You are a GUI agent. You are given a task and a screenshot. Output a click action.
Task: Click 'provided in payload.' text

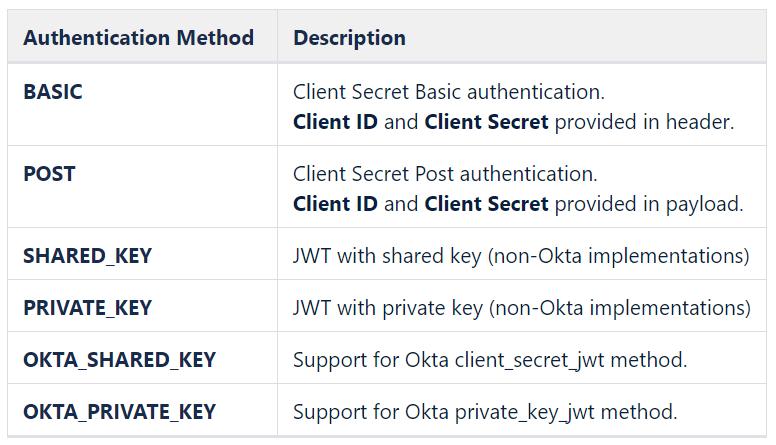tap(648, 204)
